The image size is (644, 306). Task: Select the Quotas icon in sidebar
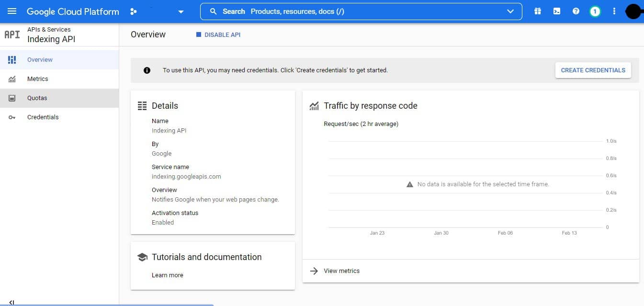click(11, 98)
